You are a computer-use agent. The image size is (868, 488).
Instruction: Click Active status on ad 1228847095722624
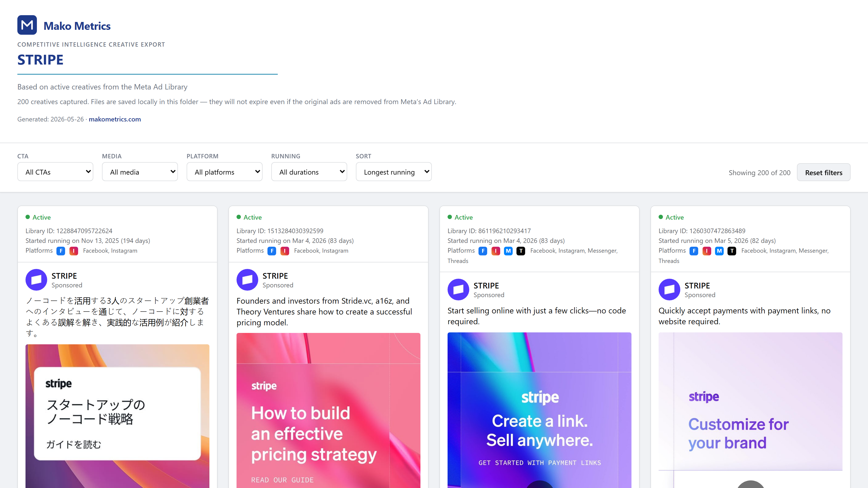click(38, 217)
